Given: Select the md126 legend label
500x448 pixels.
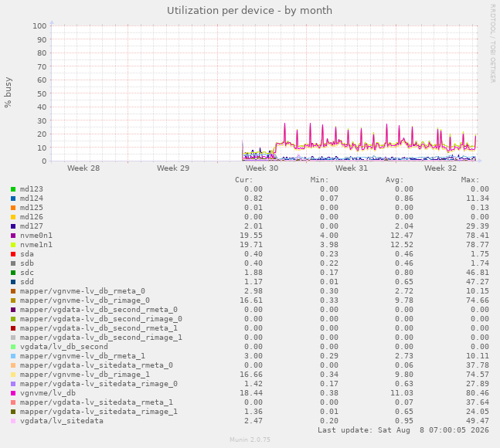Looking at the screenshot, I should click(32, 217).
